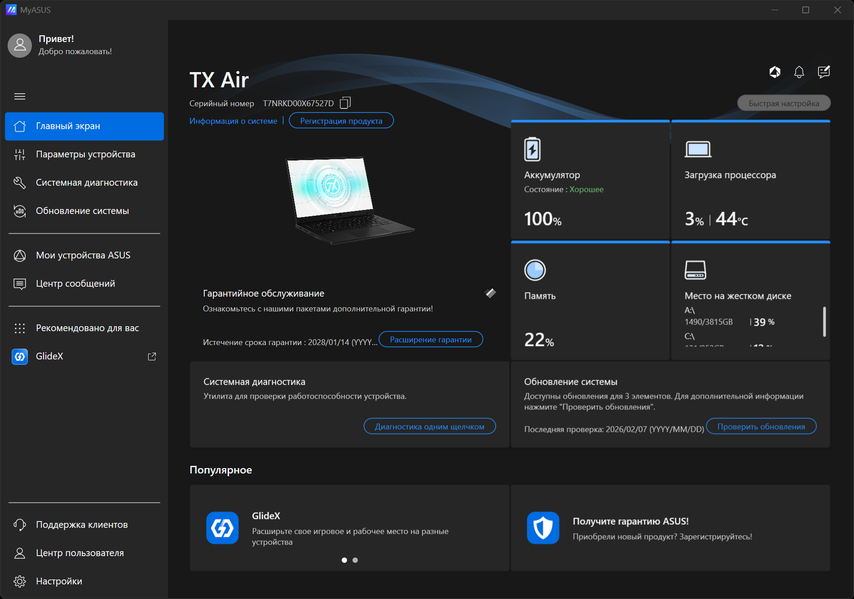Click Расширение гарантии button
Screen dimensions: 854x599
[x=430, y=339]
